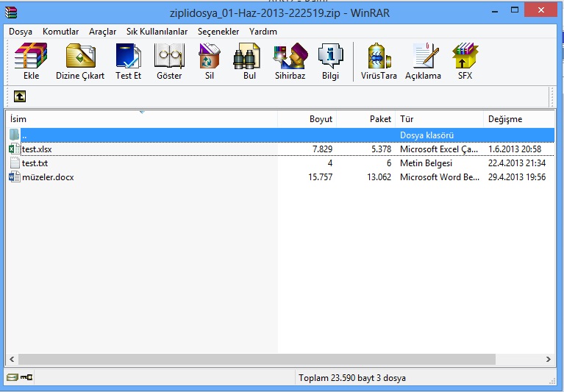This screenshot has height=392, width=564.
Task: Open the Komutlar menu
Action: [x=60, y=32]
